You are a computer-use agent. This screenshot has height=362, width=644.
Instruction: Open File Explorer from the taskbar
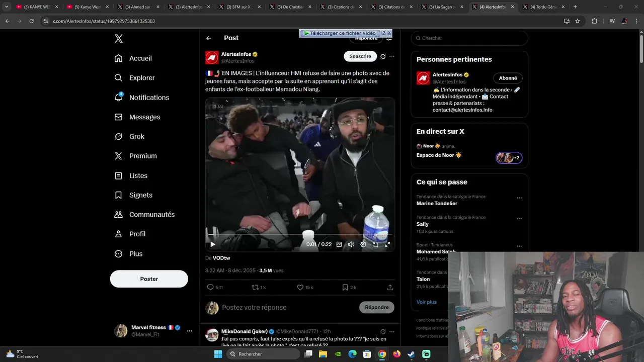[x=323, y=354]
